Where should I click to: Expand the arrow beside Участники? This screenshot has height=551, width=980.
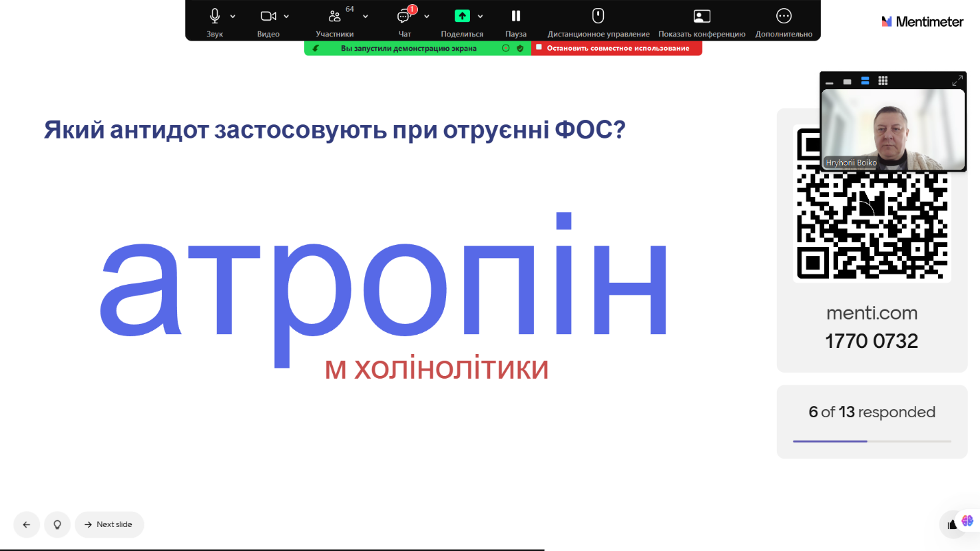tap(366, 17)
